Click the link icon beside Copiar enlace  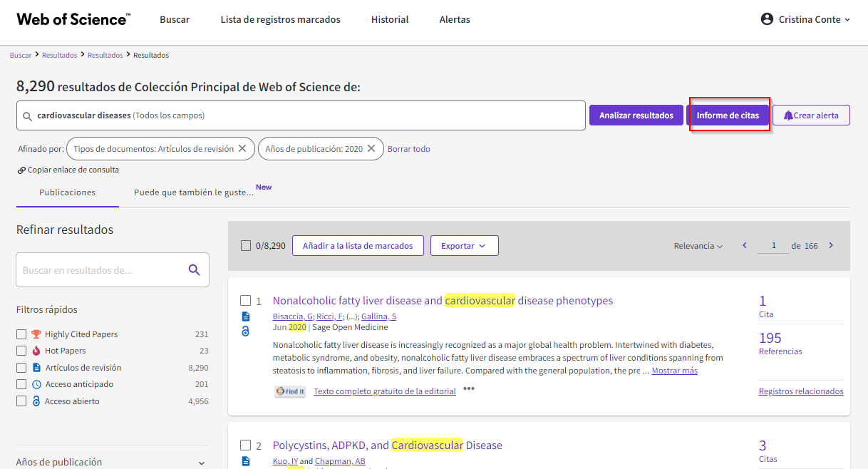pos(21,170)
